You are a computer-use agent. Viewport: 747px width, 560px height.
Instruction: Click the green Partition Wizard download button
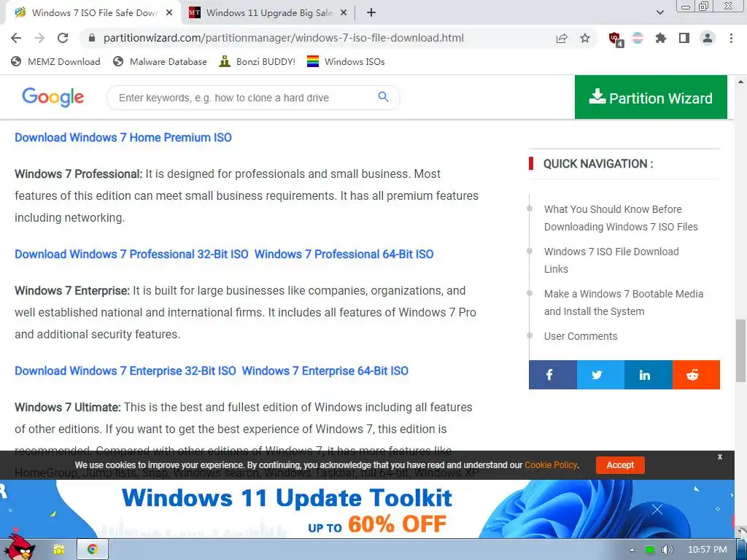(x=651, y=97)
